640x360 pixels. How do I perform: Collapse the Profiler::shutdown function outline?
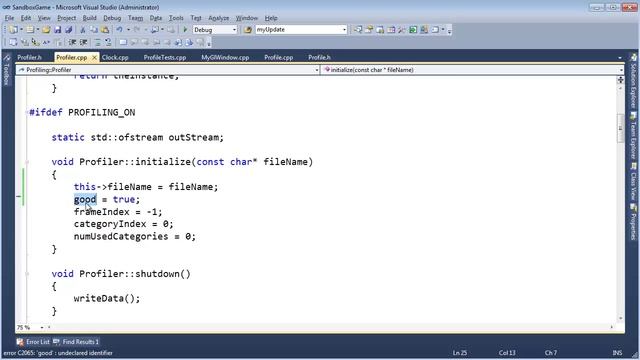[x=27, y=274]
